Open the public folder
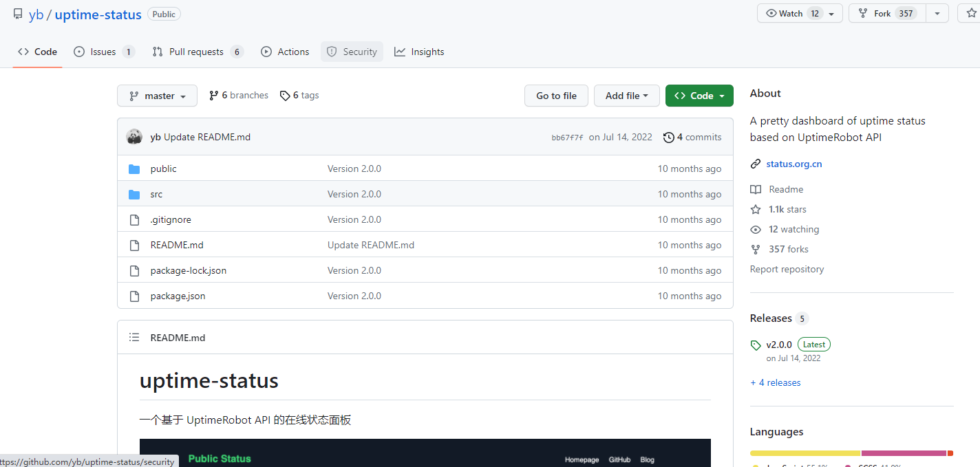This screenshot has height=467, width=980. pyautogui.click(x=164, y=169)
